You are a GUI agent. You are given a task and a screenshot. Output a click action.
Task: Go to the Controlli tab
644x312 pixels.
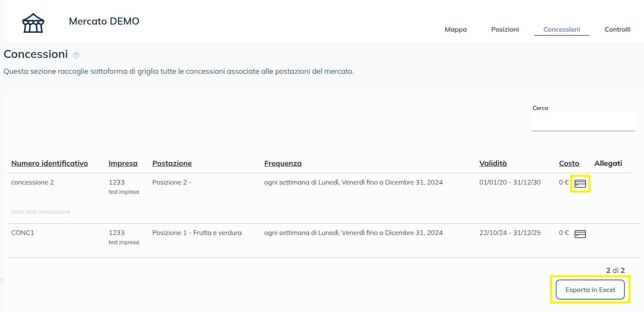(x=617, y=30)
